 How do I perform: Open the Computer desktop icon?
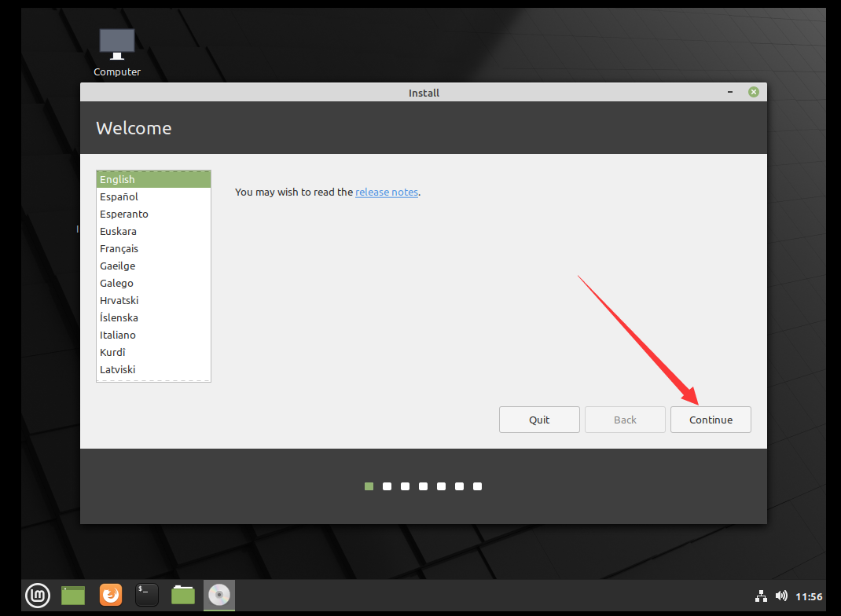pyautogui.click(x=117, y=53)
